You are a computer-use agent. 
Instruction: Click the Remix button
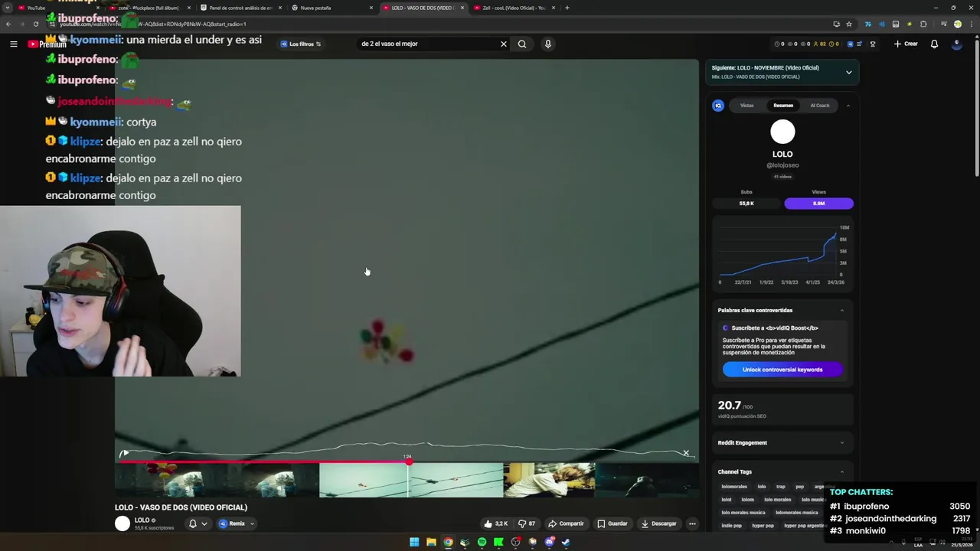(x=232, y=523)
